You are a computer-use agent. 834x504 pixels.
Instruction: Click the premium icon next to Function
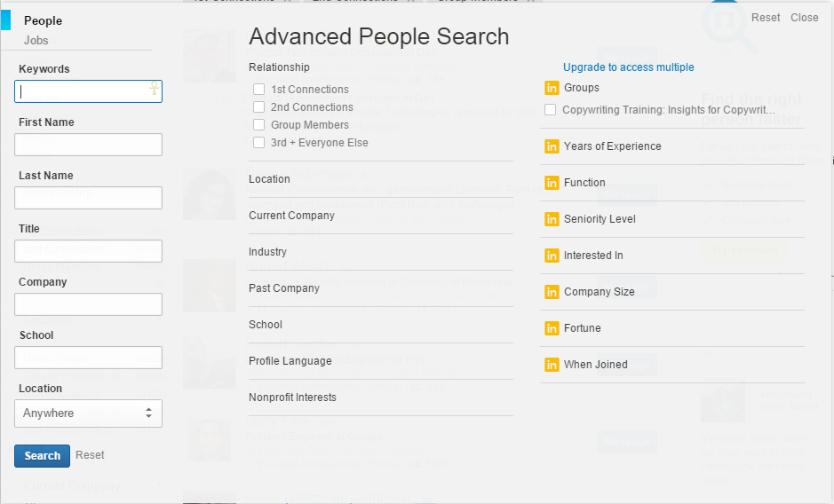point(552,183)
